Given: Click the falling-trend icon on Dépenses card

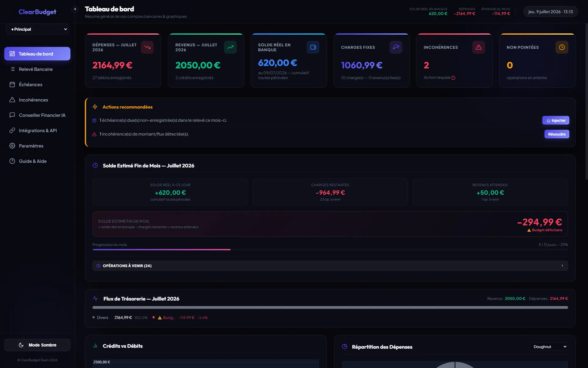Looking at the screenshot, I should click(x=147, y=47).
